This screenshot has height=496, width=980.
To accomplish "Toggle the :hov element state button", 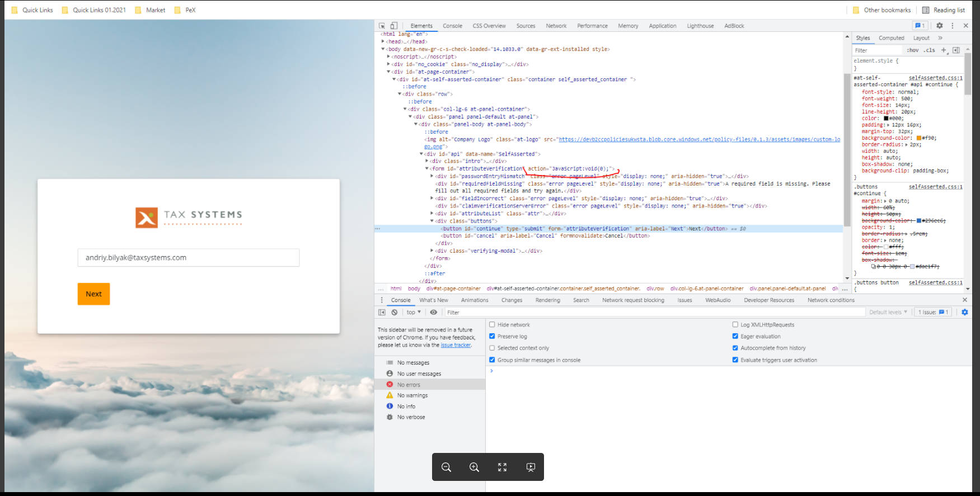I will click(913, 50).
